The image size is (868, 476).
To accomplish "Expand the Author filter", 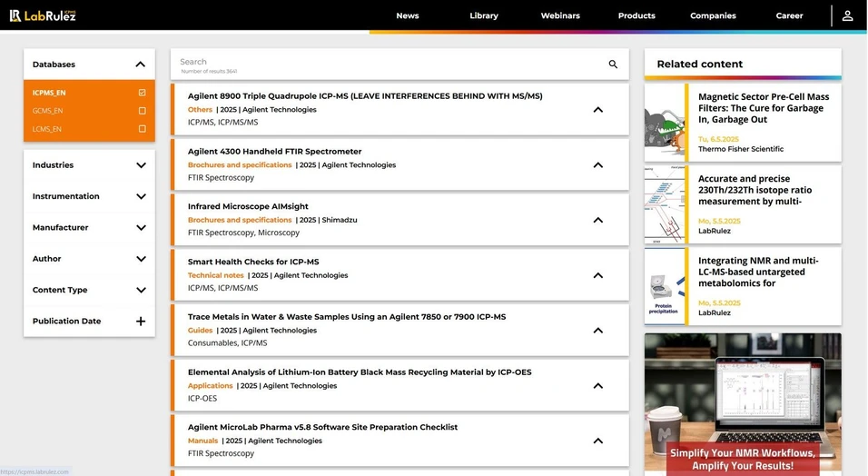I will 141,259.
